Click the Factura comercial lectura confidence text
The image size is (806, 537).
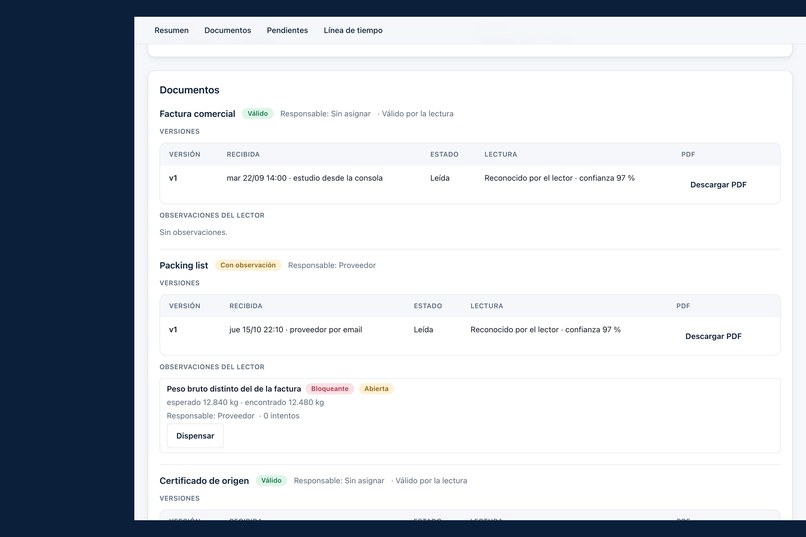pyautogui.click(x=559, y=178)
